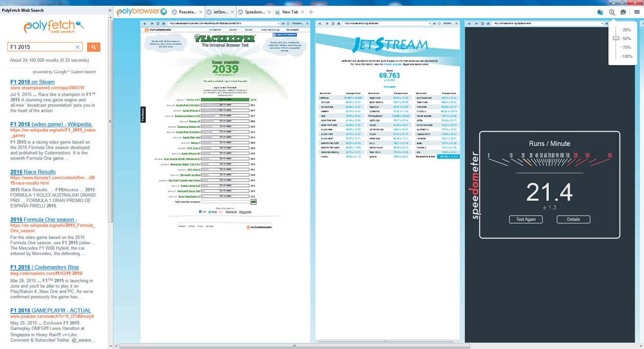Click the Sony PlayStation 3 link
Viewport: 644px width, 349px height.
pyautogui.click(x=188, y=197)
